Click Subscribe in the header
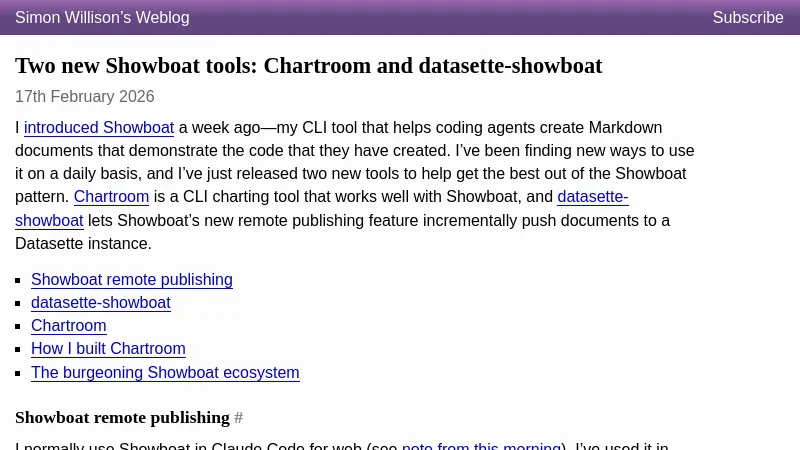 pyautogui.click(x=748, y=18)
